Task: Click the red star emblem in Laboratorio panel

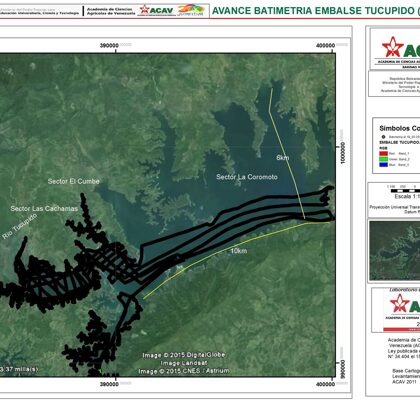Action: (400, 304)
